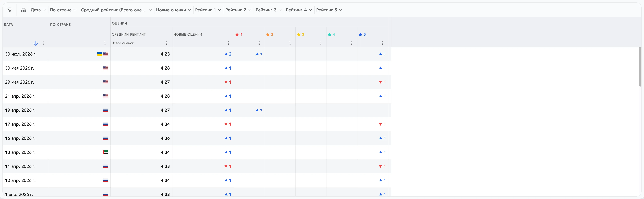The height and width of the screenshot is (199, 644).
Task: Click the vertical scrollbar on the right
Action: [640, 67]
